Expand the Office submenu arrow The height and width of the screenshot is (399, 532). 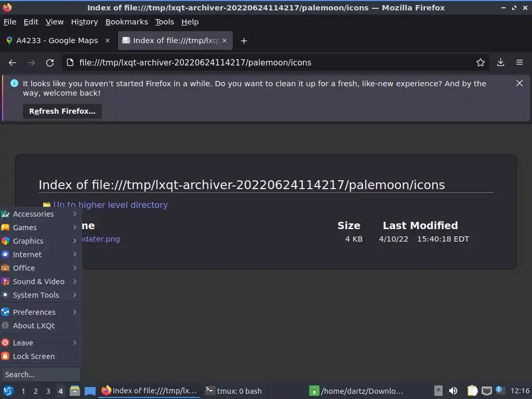[75, 268]
